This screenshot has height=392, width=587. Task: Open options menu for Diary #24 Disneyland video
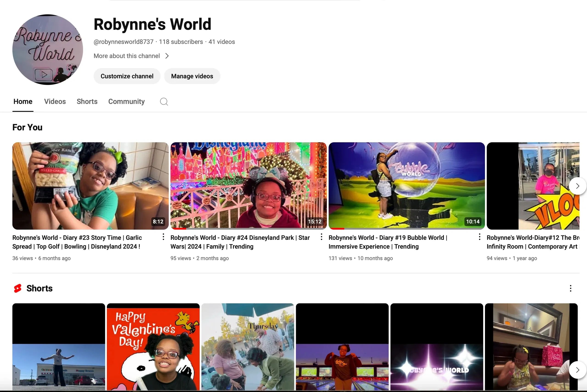click(321, 236)
